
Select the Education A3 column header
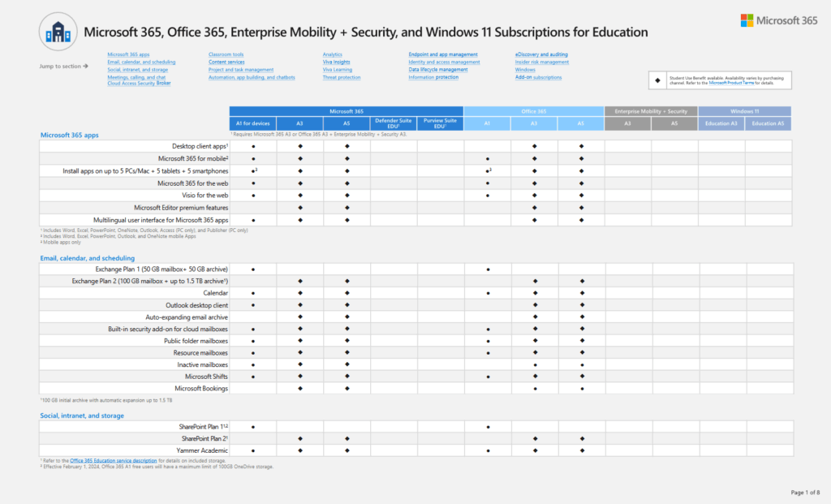tap(721, 123)
